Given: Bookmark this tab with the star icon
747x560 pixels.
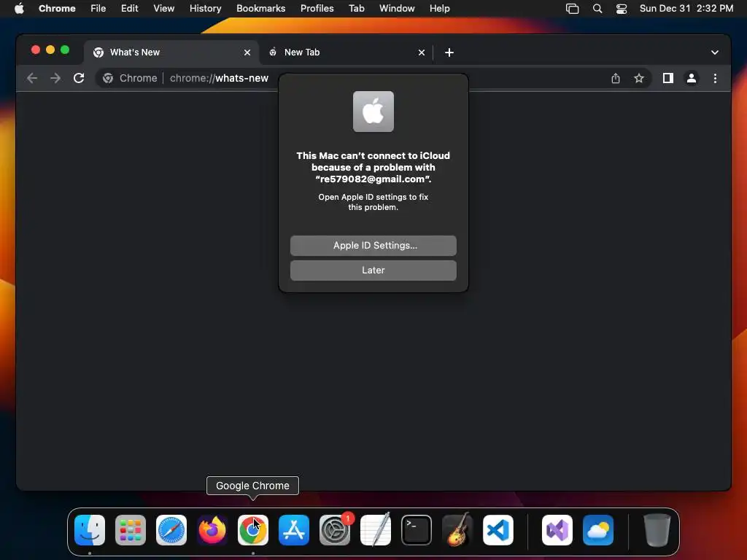Looking at the screenshot, I should pos(639,78).
